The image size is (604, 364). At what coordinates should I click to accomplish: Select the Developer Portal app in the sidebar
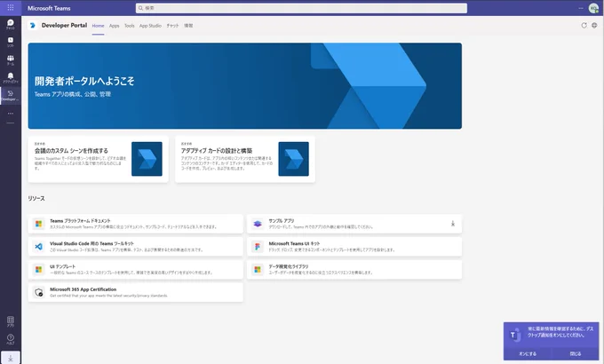(11, 96)
